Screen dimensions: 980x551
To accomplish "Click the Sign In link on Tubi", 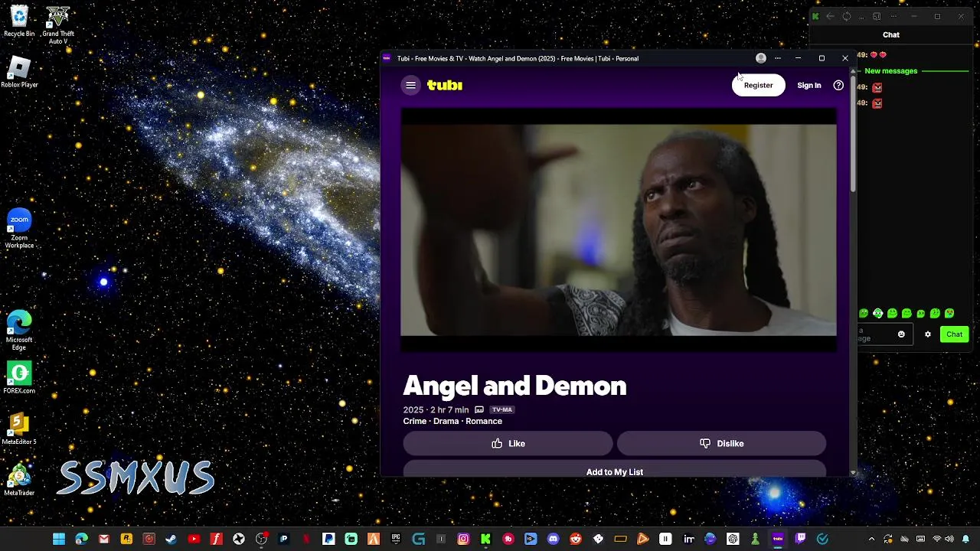I will click(x=808, y=85).
